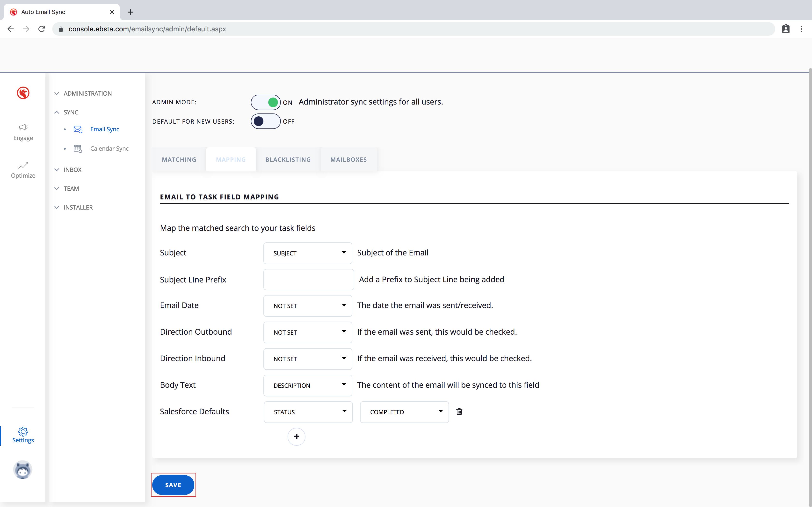Click the Calendar Sync calendar icon
The image size is (812, 507).
pos(78,148)
